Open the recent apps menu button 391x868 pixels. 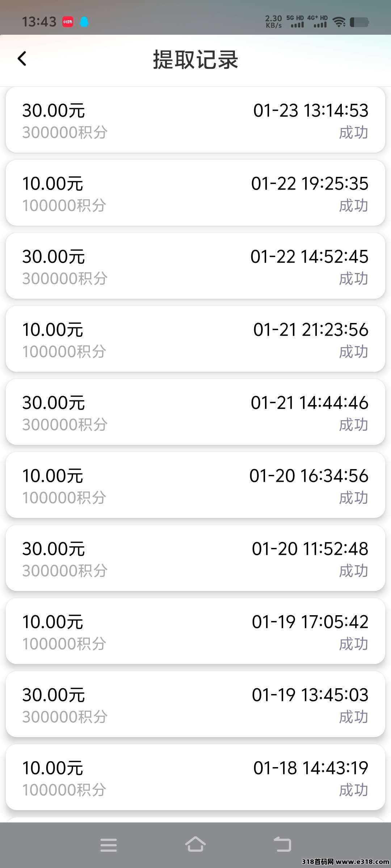109,845
